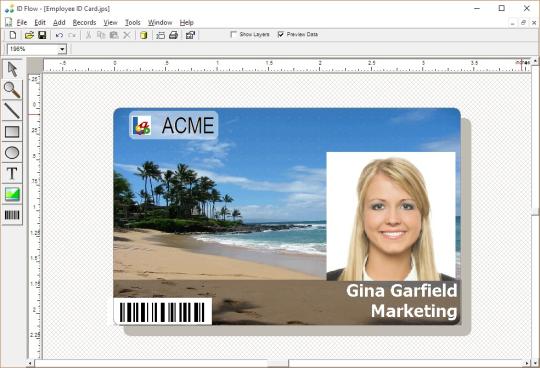Expand the zoom percentage dropdown

coord(62,49)
